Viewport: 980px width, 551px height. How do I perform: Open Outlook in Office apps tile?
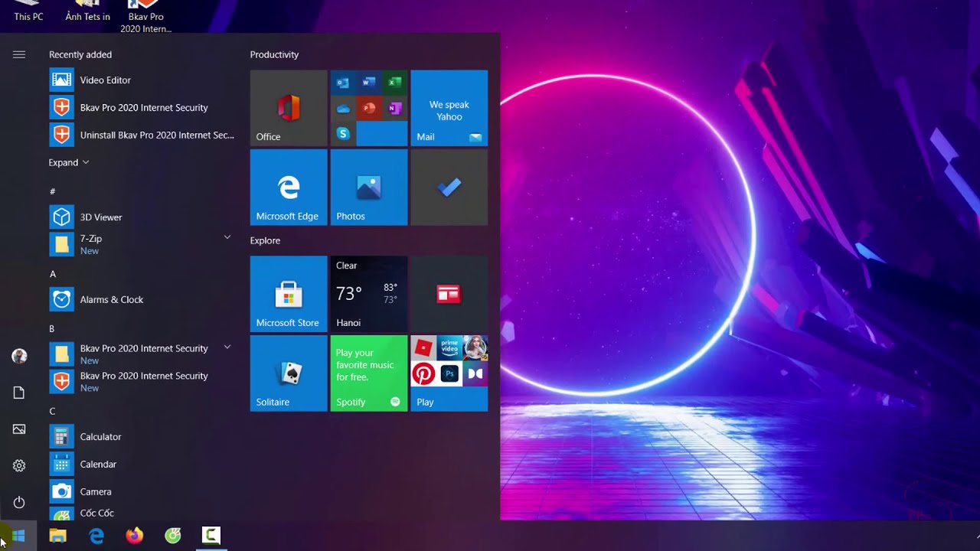[343, 83]
